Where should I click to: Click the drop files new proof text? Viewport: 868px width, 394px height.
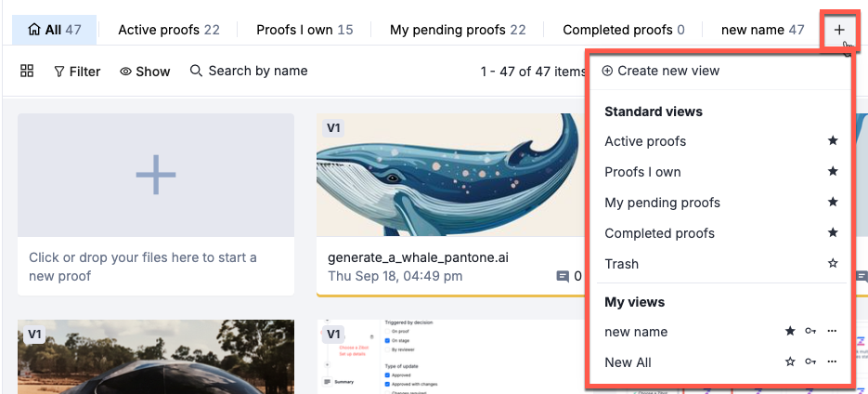point(143,267)
